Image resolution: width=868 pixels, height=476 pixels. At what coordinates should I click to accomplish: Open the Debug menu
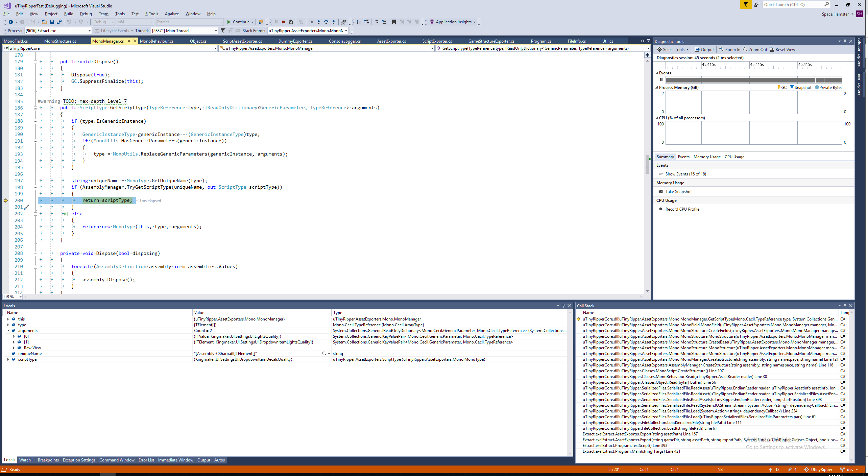click(x=86, y=14)
